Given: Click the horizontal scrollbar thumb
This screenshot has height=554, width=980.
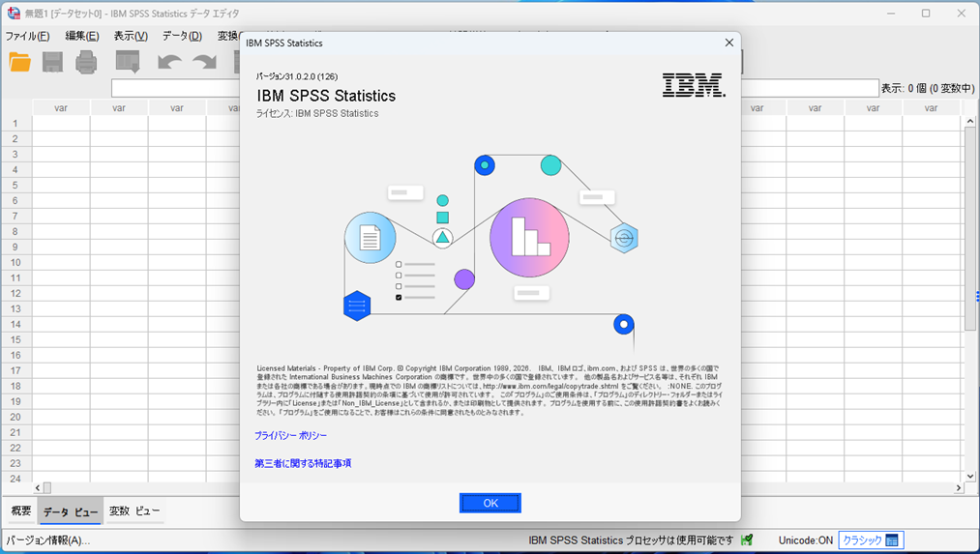Looking at the screenshot, I should pyautogui.click(x=46, y=488).
